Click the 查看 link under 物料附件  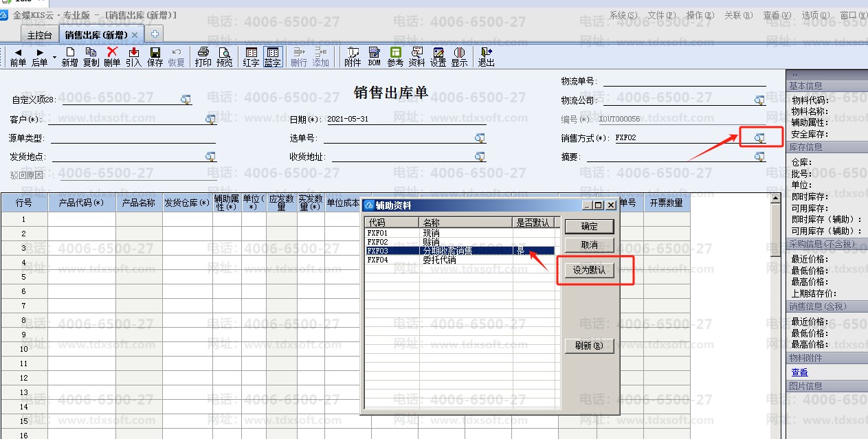[x=799, y=372]
